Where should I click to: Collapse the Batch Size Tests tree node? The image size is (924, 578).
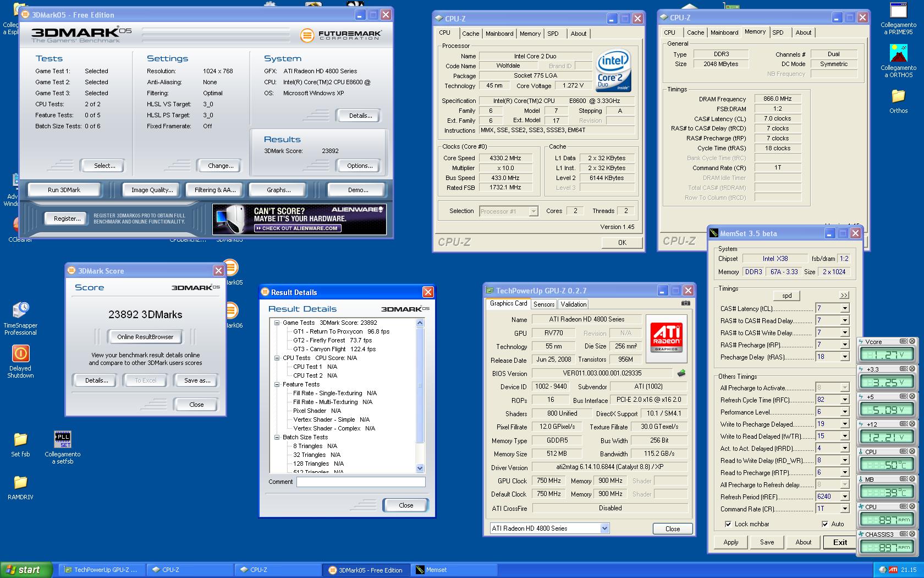click(277, 437)
